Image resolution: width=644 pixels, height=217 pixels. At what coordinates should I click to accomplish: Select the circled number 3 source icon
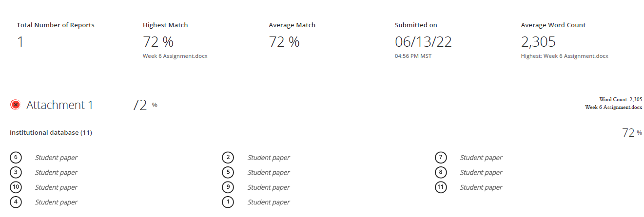coord(16,172)
